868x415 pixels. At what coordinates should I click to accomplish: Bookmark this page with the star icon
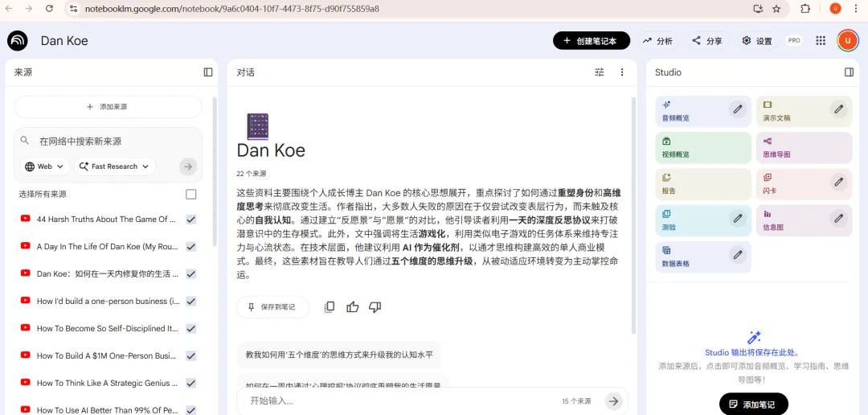pyautogui.click(x=776, y=8)
